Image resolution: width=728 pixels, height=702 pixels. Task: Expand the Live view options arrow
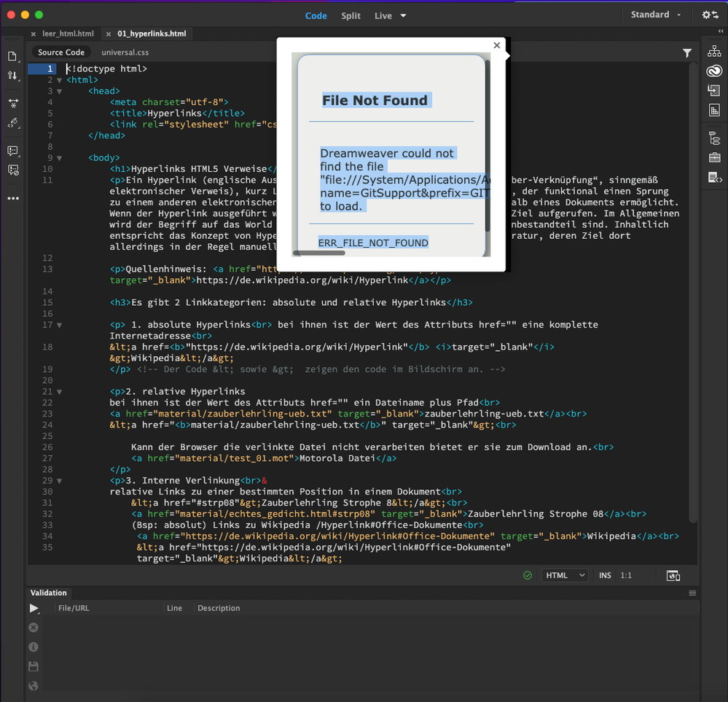(403, 16)
